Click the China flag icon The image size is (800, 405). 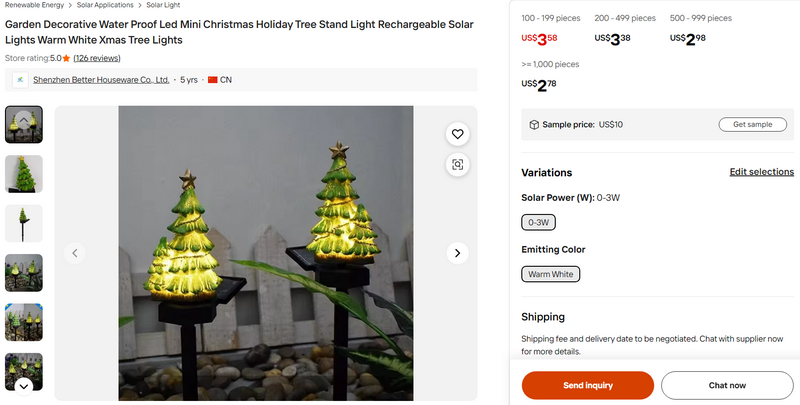[x=213, y=80]
